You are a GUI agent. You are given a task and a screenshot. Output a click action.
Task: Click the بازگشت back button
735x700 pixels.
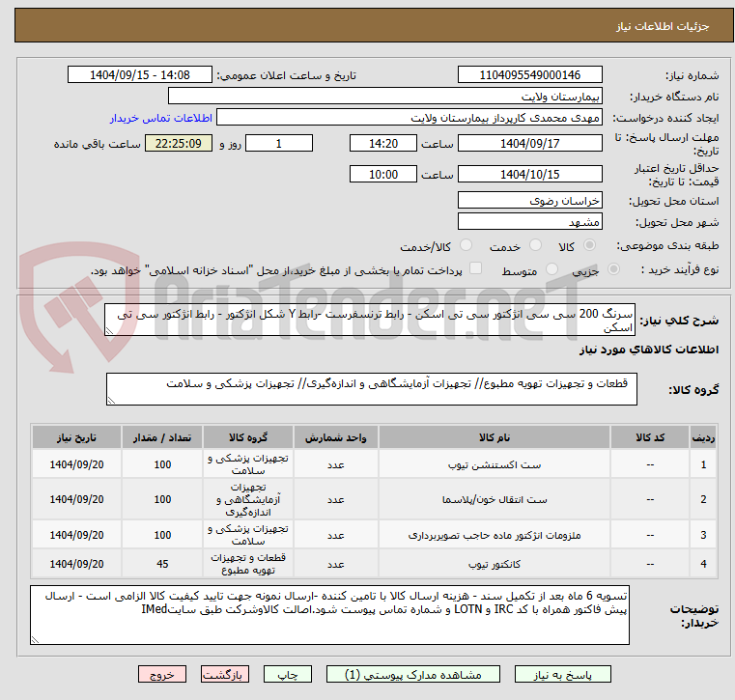(224, 674)
